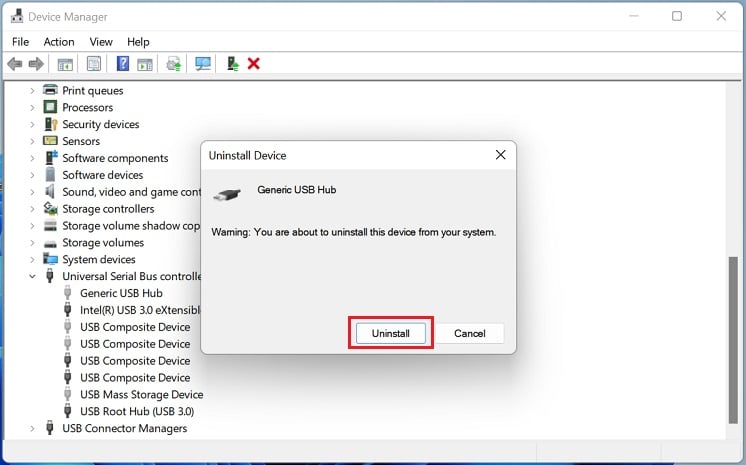Screen dimensions: 746x465
Task: Click the vertical scrollbar thumb
Action: tap(733, 340)
